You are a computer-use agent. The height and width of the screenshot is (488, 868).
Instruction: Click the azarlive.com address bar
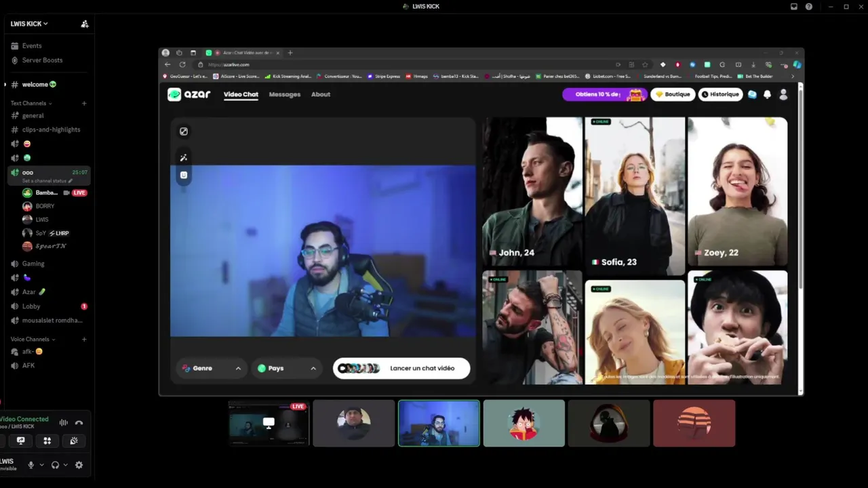point(403,64)
